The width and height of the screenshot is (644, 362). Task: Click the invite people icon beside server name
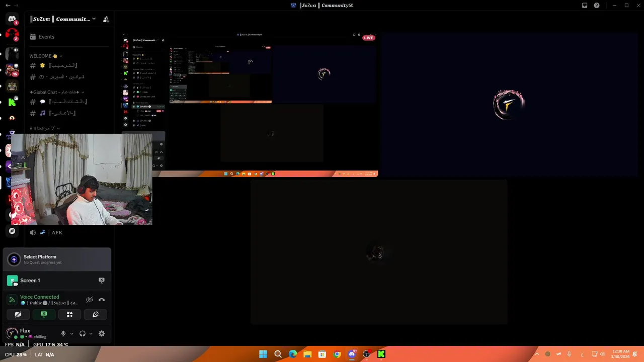click(x=106, y=19)
